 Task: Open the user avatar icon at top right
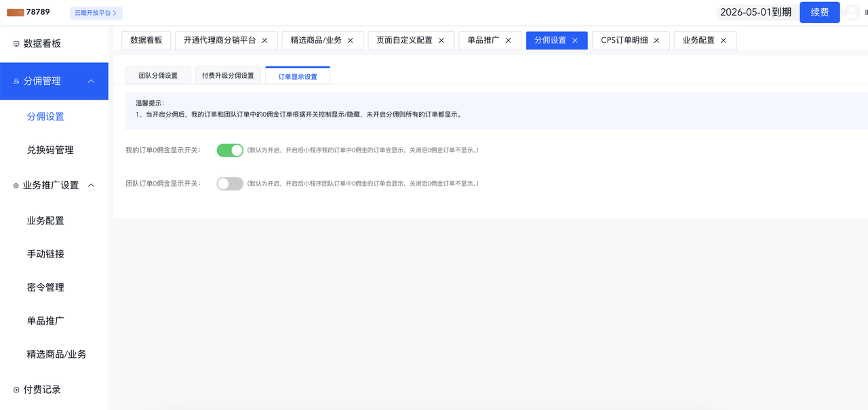852,12
